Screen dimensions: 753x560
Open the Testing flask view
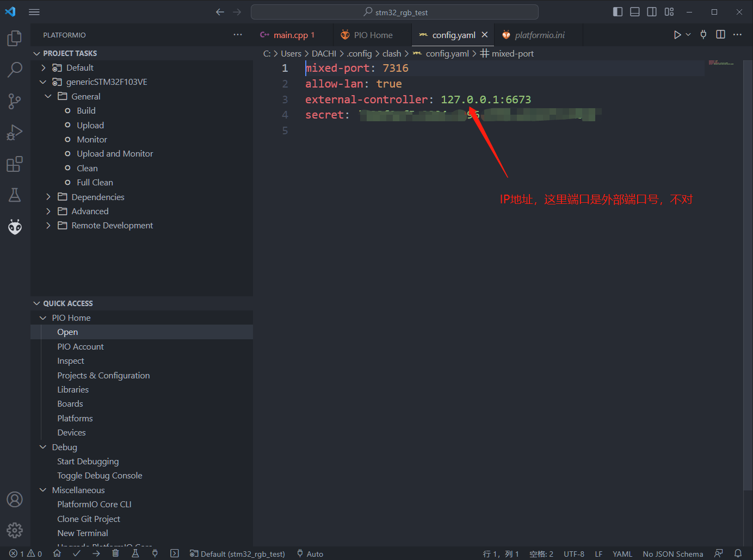[15, 195]
